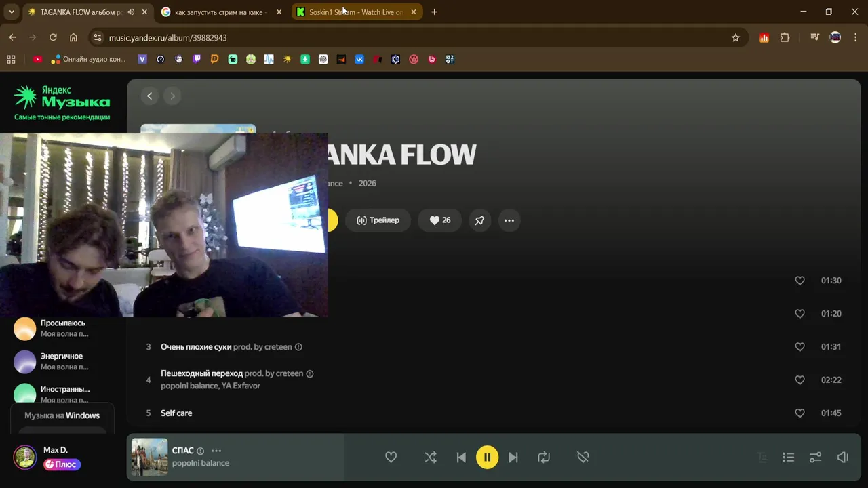Like the track Self care
Image resolution: width=868 pixels, height=488 pixels.
click(800, 413)
